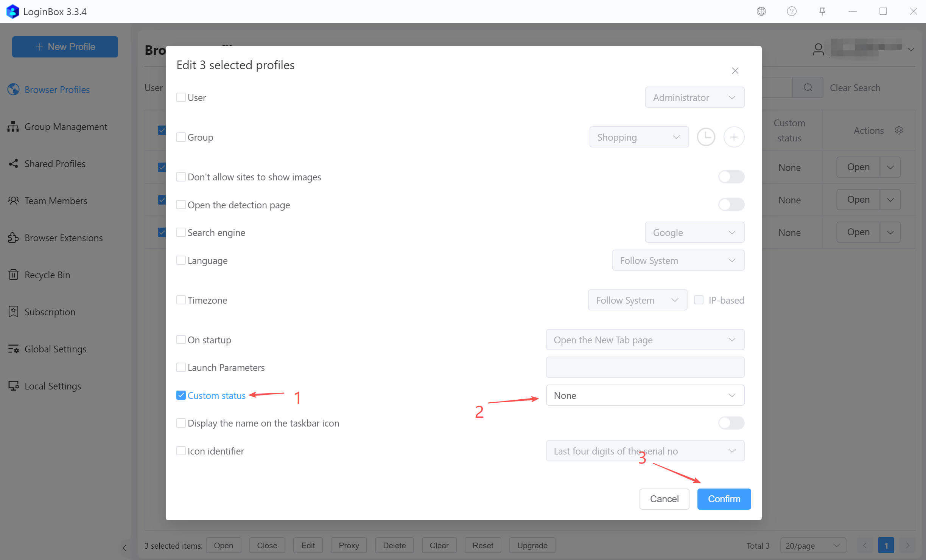Click the Confirm button

pyautogui.click(x=724, y=499)
